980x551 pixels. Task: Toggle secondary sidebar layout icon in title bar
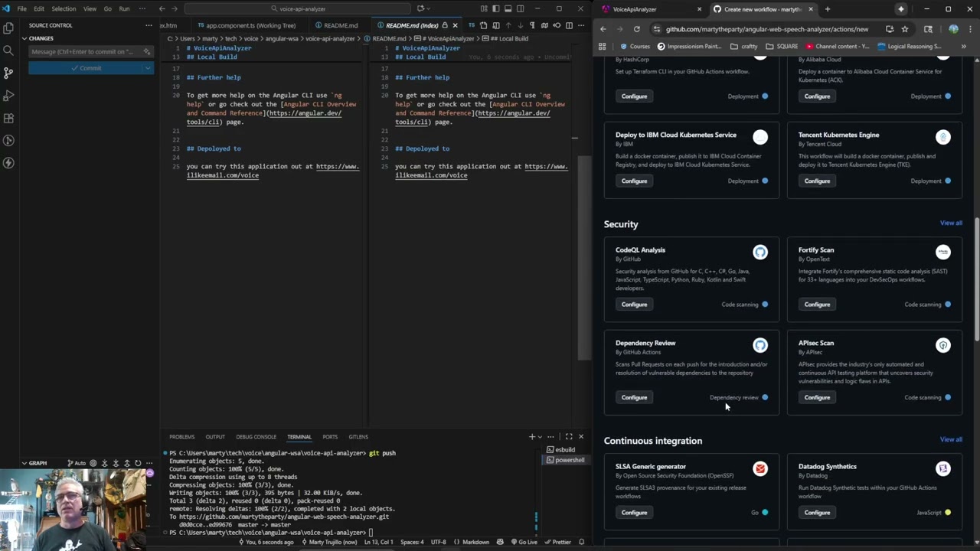[x=520, y=8]
